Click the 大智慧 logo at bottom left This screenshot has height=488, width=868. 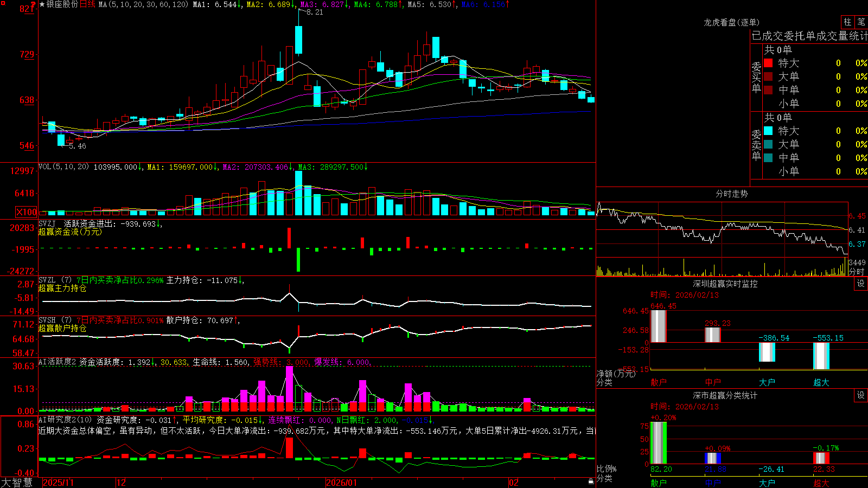[x=17, y=482]
